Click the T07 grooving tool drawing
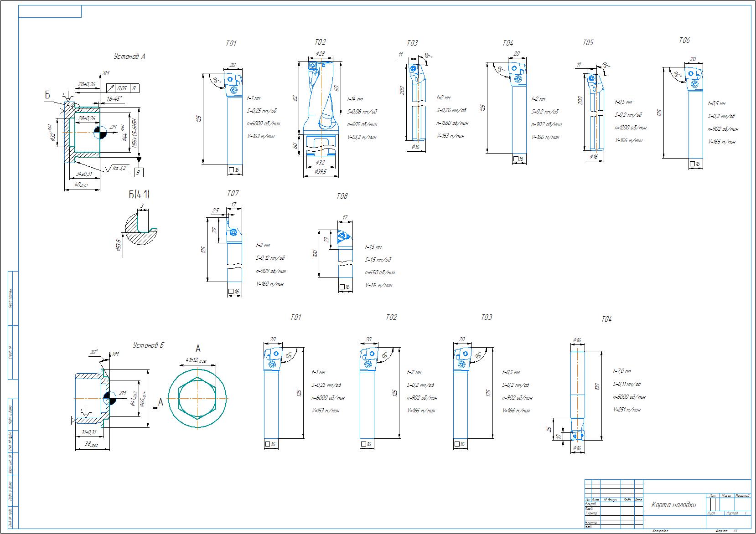756x534 pixels. (233, 255)
